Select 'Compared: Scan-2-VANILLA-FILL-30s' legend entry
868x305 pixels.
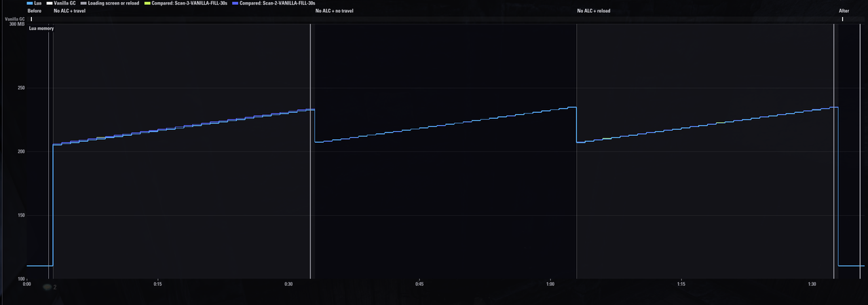click(x=277, y=3)
